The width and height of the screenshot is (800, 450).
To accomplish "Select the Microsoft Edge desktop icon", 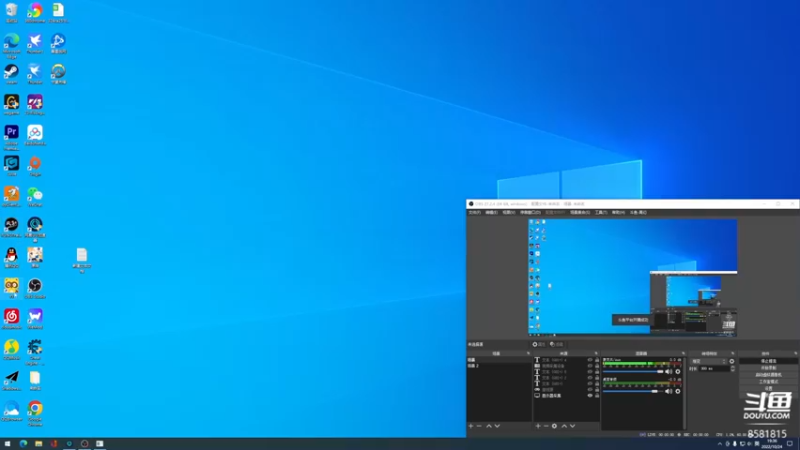I will point(11,45).
